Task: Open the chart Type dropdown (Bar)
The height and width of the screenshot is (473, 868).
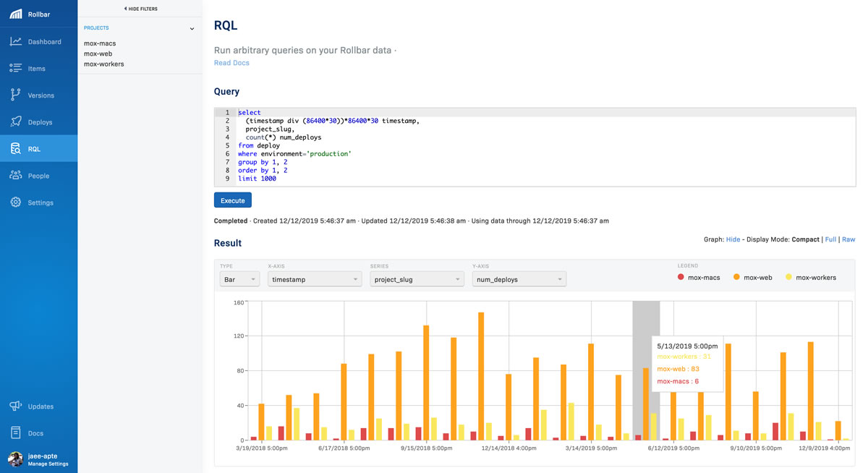Action: (x=239, y=279)
